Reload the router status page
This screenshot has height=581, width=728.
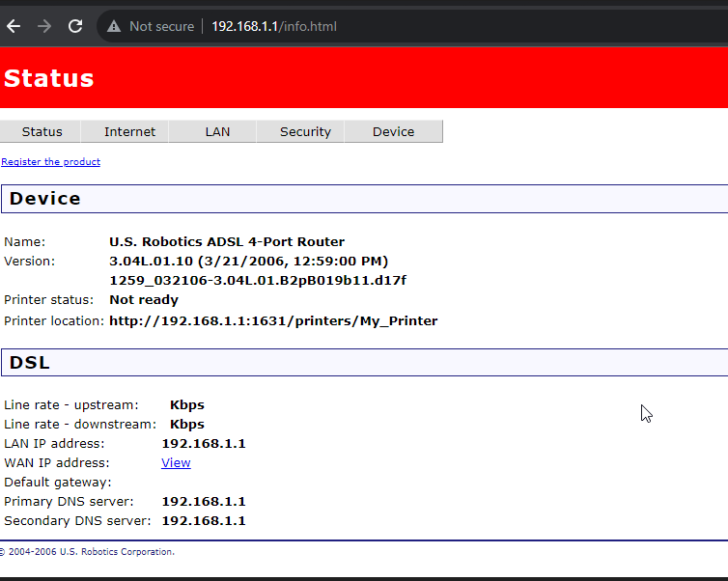(75, 26)
